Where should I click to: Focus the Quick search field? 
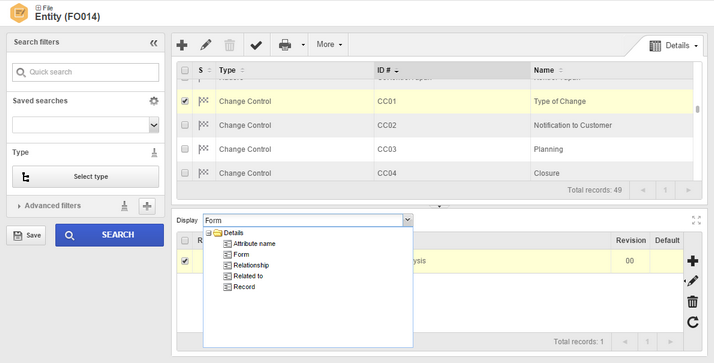coord(86,72)
